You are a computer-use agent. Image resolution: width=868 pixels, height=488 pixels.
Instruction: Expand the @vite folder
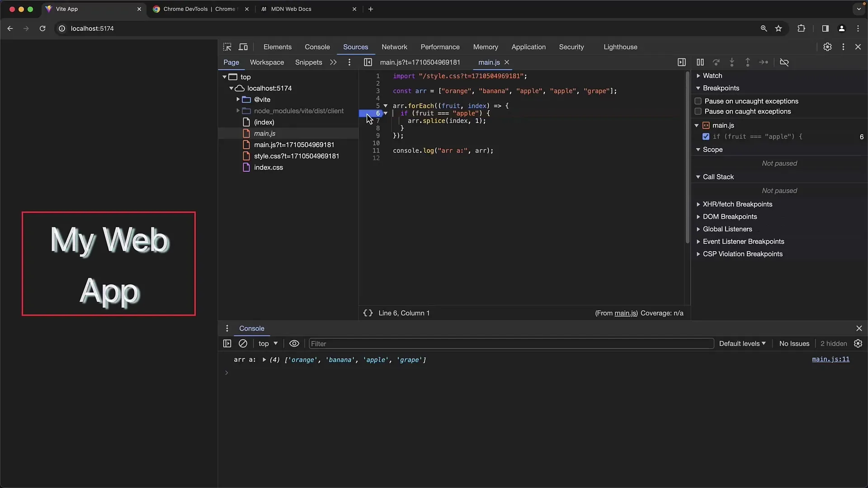[x=238, y=99]
